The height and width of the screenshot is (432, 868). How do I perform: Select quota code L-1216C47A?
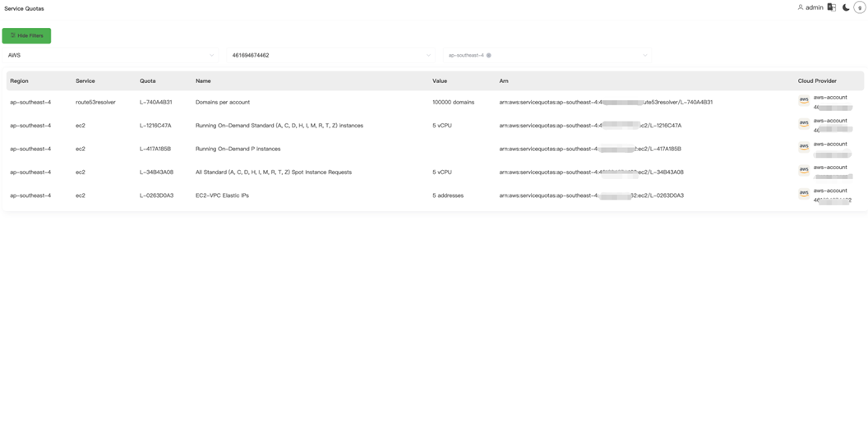pyautogui.click(x=155, y=126)
